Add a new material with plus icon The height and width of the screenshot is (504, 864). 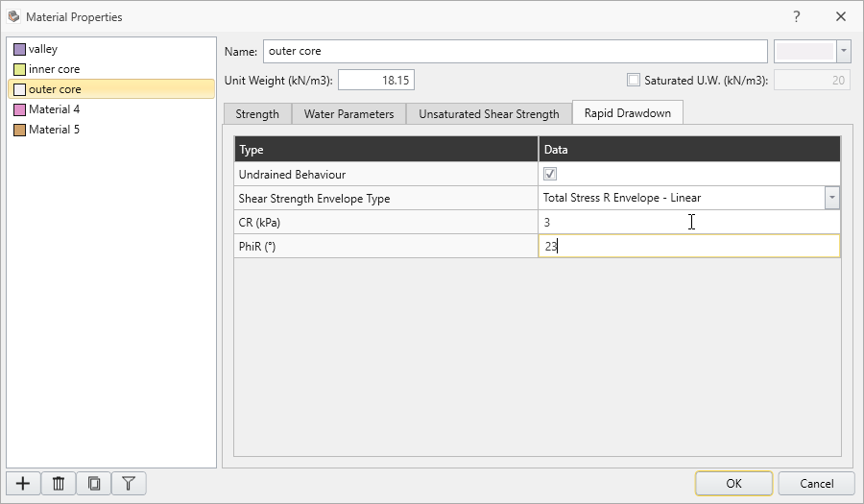(23, 484)
